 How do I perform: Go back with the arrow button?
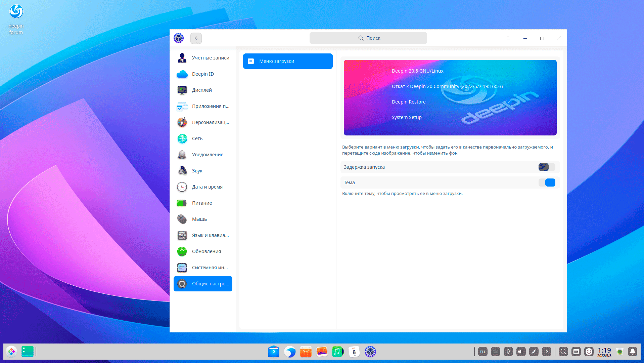tap(196, 38)
